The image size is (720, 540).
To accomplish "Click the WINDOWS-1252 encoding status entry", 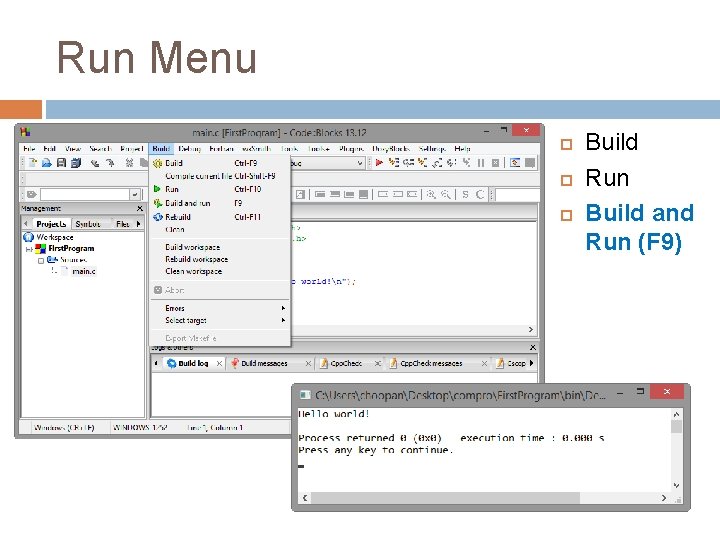I will click(140, 428).
